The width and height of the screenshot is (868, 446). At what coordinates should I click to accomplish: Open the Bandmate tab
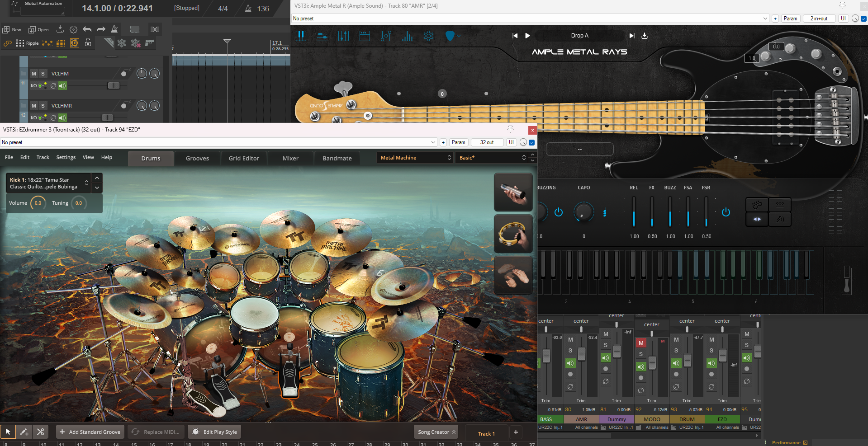[x=337, y=158]
